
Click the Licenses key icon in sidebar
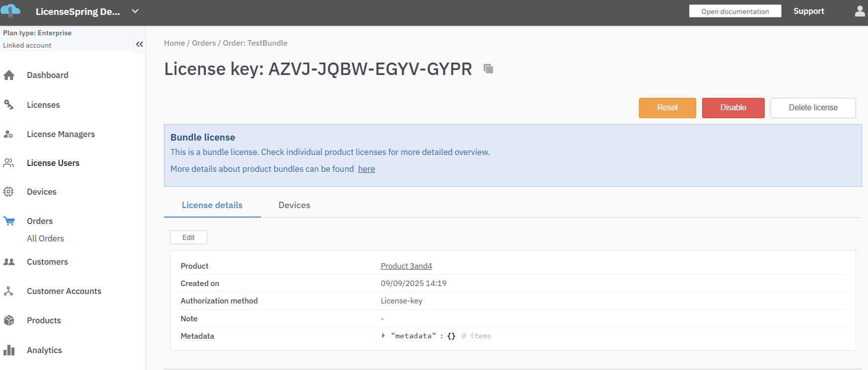[x=9, y=105]
